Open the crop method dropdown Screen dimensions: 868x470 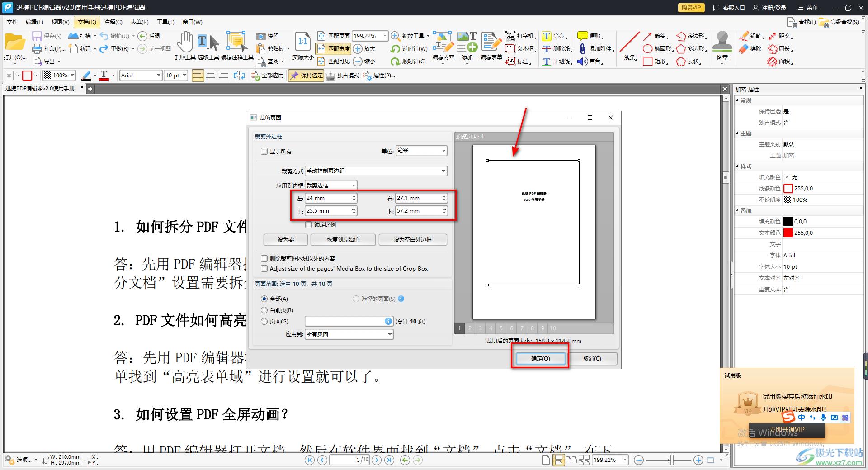click(x=376, y=171)
